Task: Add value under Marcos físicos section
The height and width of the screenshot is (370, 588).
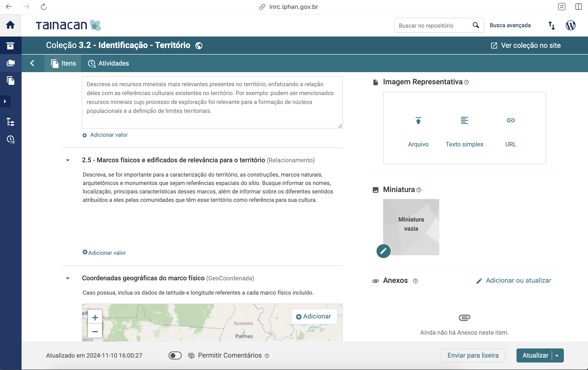Action: click(104, 253)
